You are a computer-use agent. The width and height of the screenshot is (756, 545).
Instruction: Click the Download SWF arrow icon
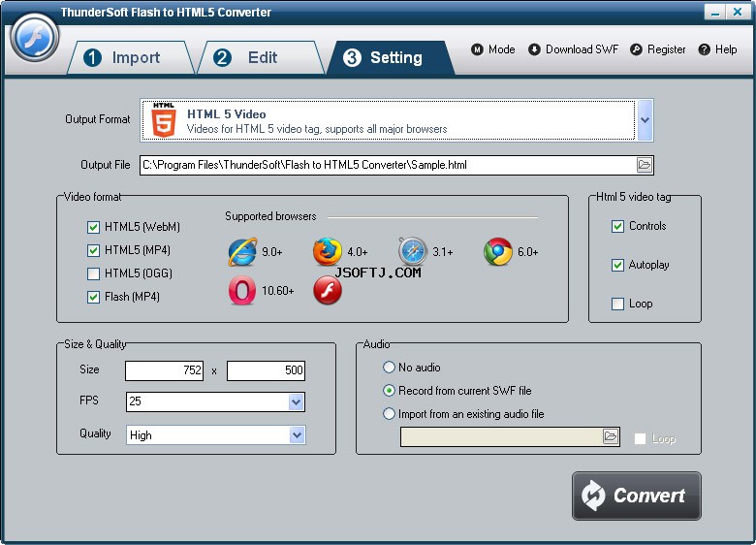coord(534,49)
